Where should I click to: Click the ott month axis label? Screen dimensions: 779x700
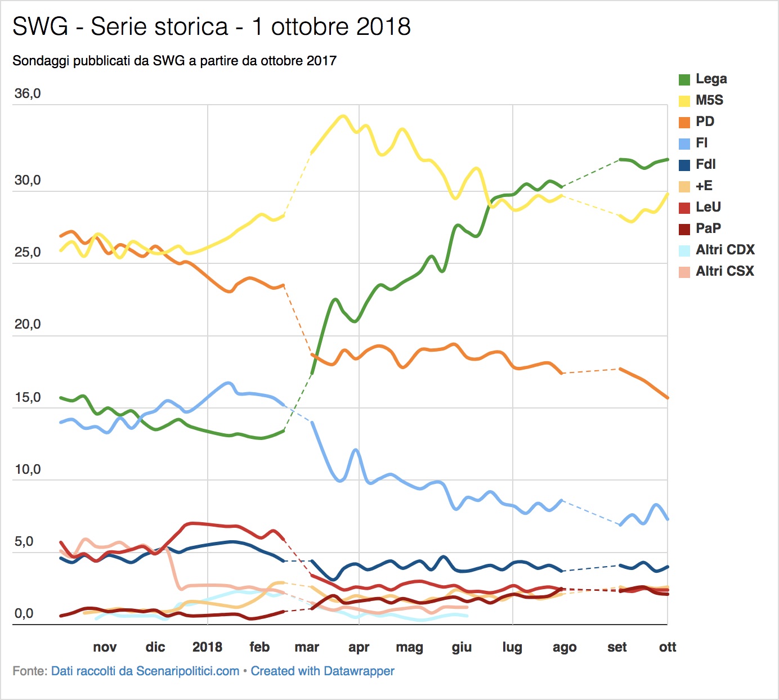click(x=668, y=647)
